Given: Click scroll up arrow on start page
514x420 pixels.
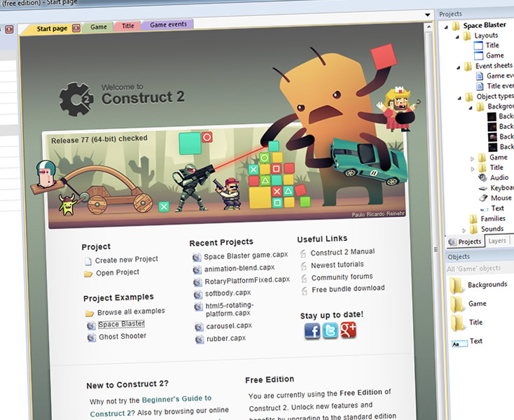Looking at the screenshot, I should click(x=429, y=27).
